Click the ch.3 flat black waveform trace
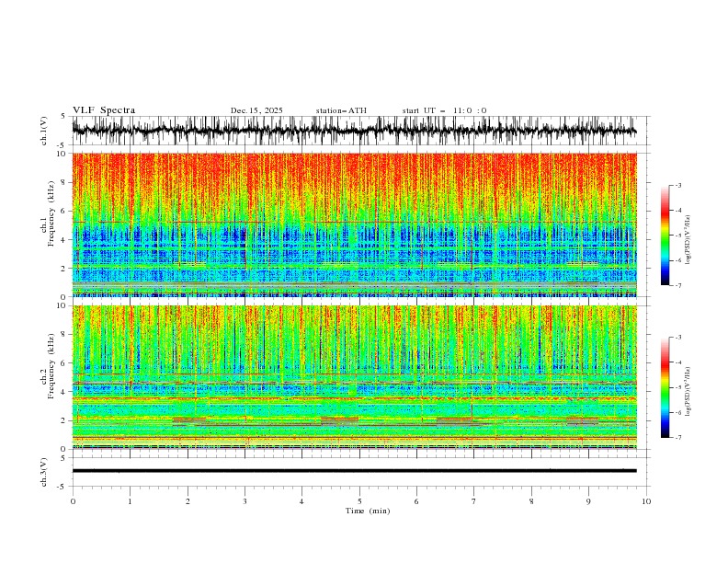The width and height of the screenshot is (728, 563). (354, 471)
